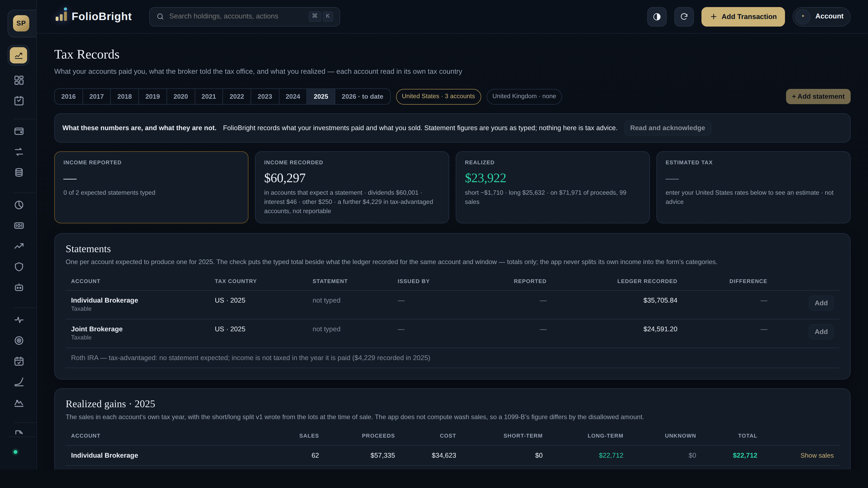Click the refresh icon button

pyautogui.click(x=684, y=17)
